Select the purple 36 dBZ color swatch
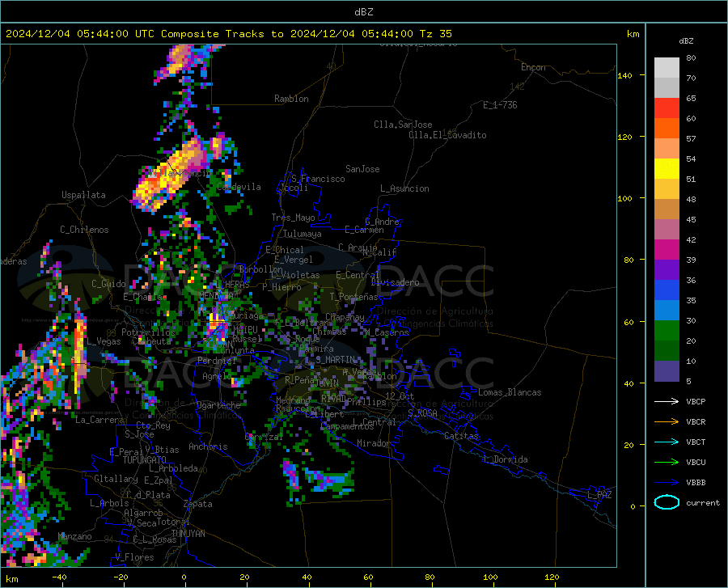 [667, 270]
